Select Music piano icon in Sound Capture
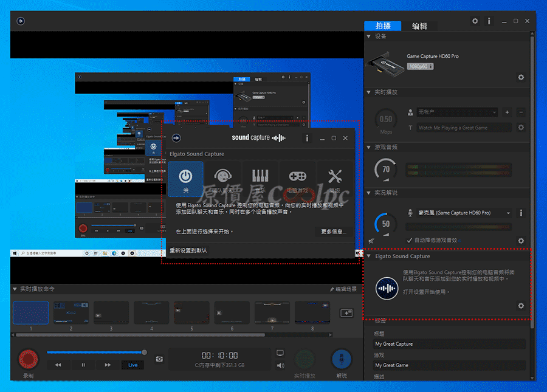This screenshot has width=547, height=392. click(x=260, y=180)
